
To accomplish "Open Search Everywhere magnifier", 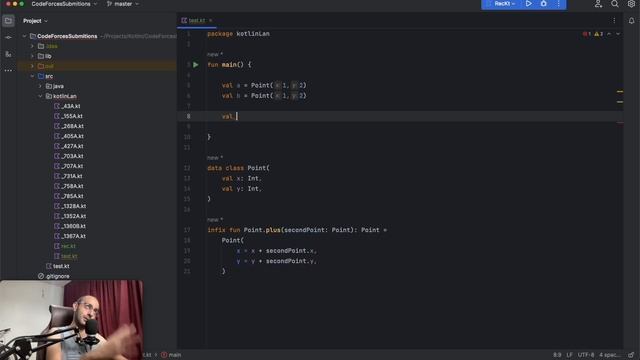I will (615, 4).
